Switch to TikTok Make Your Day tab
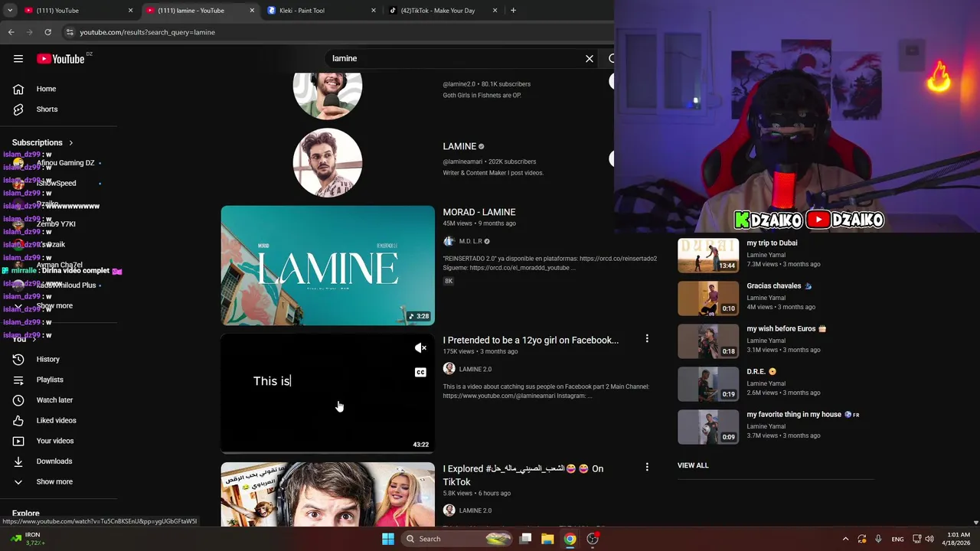The width and height of the screenshot is (980, 551). point(443,11)
